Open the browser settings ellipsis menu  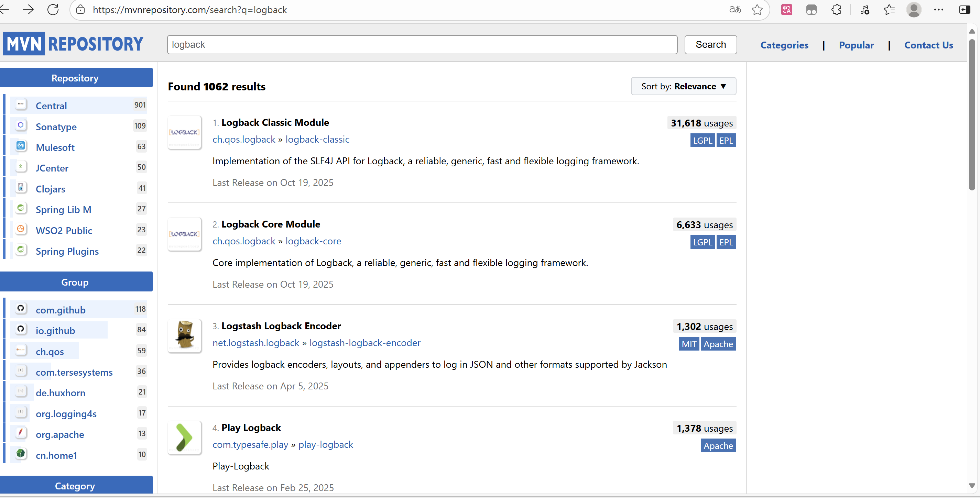[x=938, y=10]
